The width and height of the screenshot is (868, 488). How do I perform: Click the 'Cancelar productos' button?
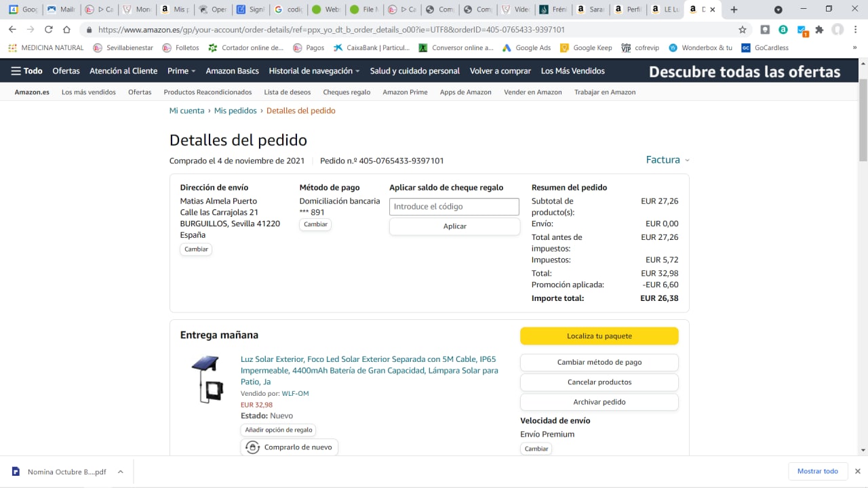[x=599, y=382]
